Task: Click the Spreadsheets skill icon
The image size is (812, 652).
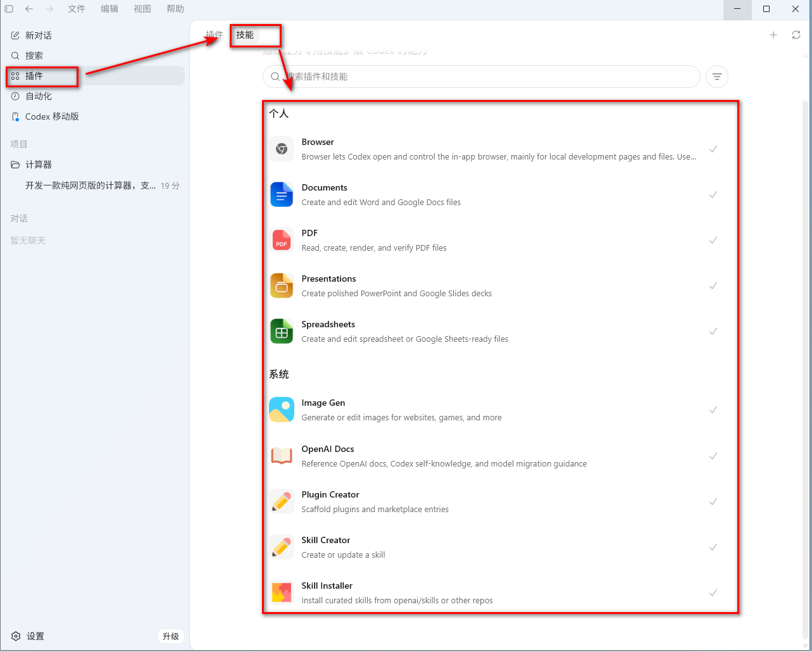Action: pyautogui.click(x=282, y=331)
